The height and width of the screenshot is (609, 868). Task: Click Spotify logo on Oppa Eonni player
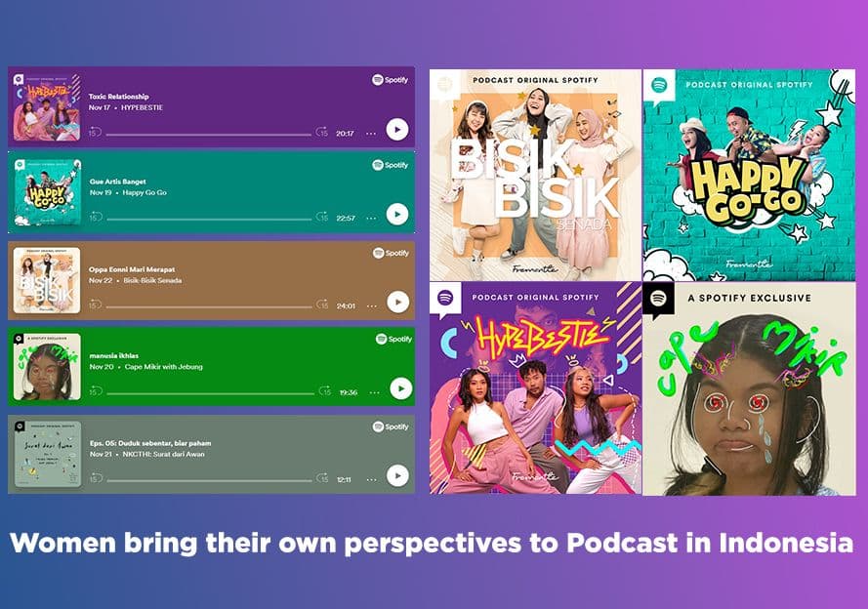(391, 253)
